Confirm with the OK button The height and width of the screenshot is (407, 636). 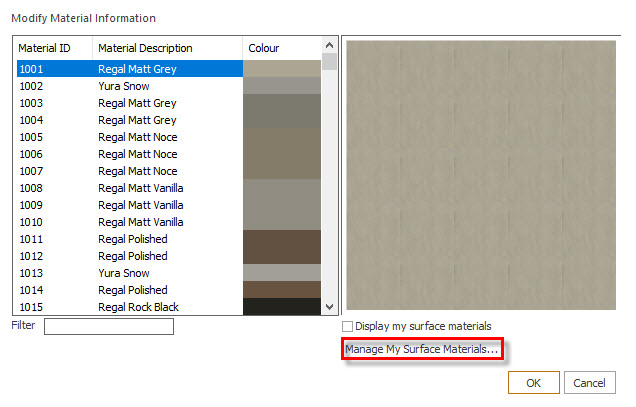tap(534, 383)
